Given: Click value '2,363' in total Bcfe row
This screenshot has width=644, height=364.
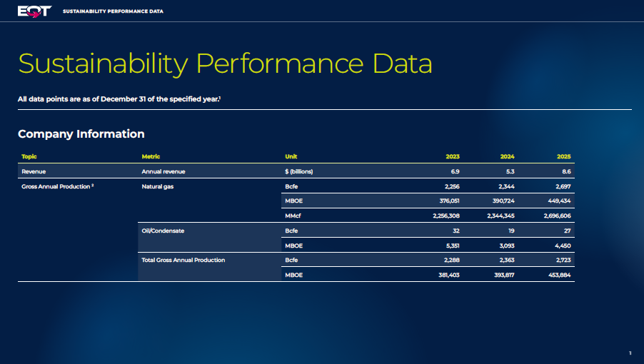Looking at the screenshot, I should [x=507, y=260].
